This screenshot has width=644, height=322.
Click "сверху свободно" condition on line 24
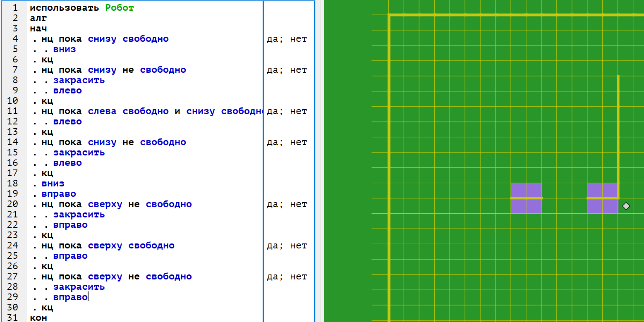pos(131,246)
